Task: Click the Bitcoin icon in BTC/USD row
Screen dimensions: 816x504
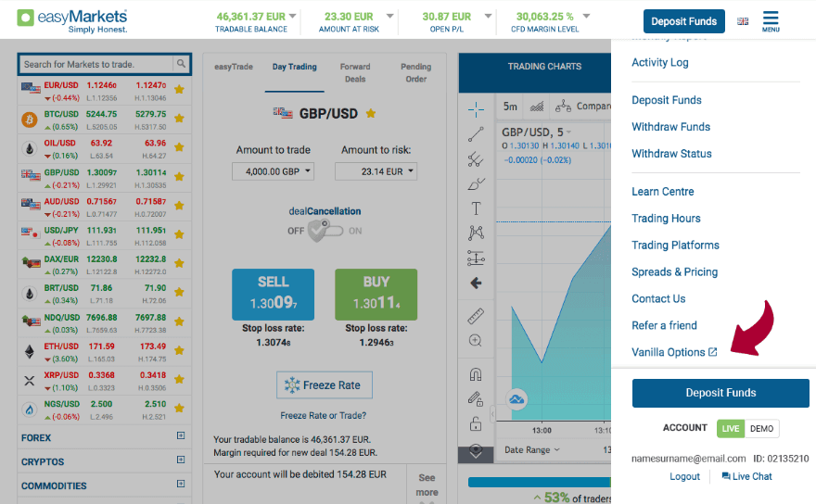Action: [x=30, y=120]
